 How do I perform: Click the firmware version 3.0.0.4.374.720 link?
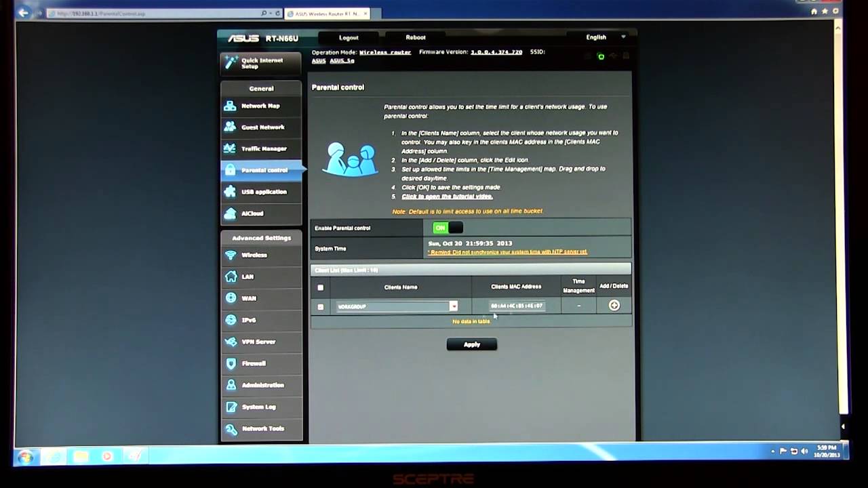coord(496,52)
